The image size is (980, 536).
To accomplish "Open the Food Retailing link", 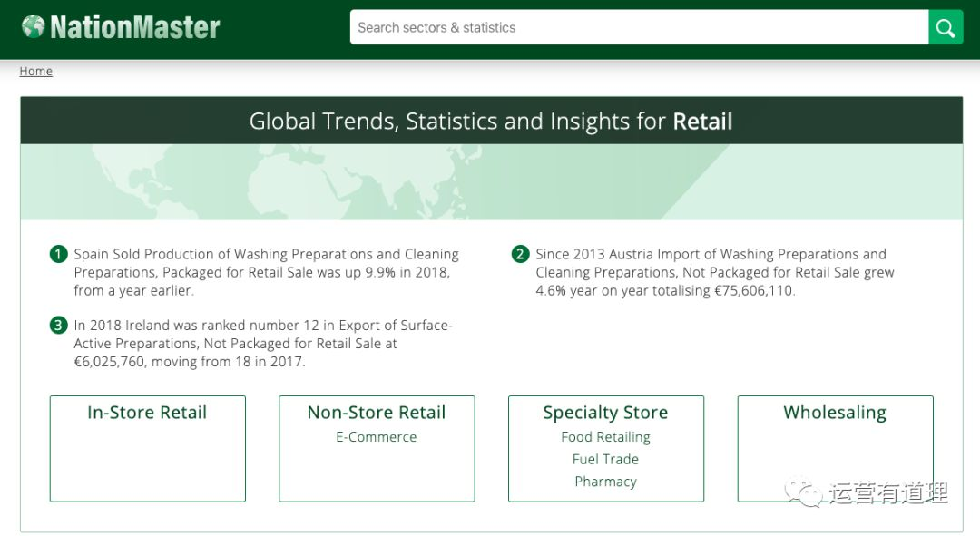I will pyautogui.click(x=605, y=436).
